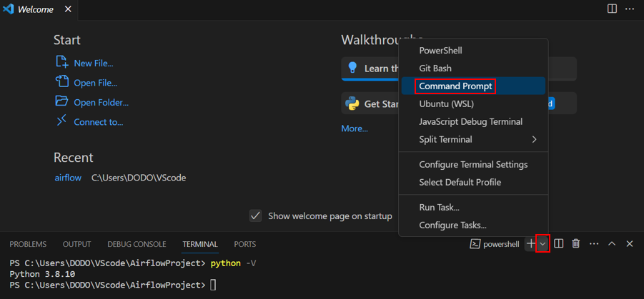Click the Python 3.8.10 output text
Screen dimensions: 644x299
click(x=42, y=274)
